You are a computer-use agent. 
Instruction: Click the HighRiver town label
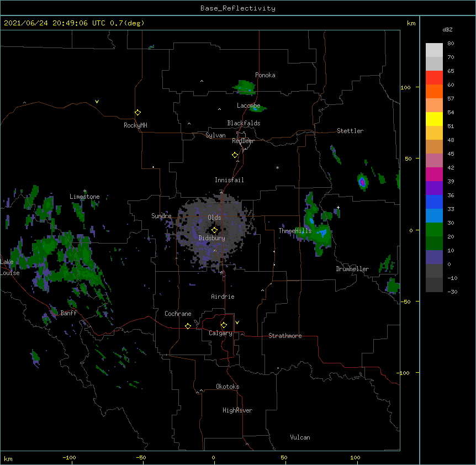pos(237,410)
